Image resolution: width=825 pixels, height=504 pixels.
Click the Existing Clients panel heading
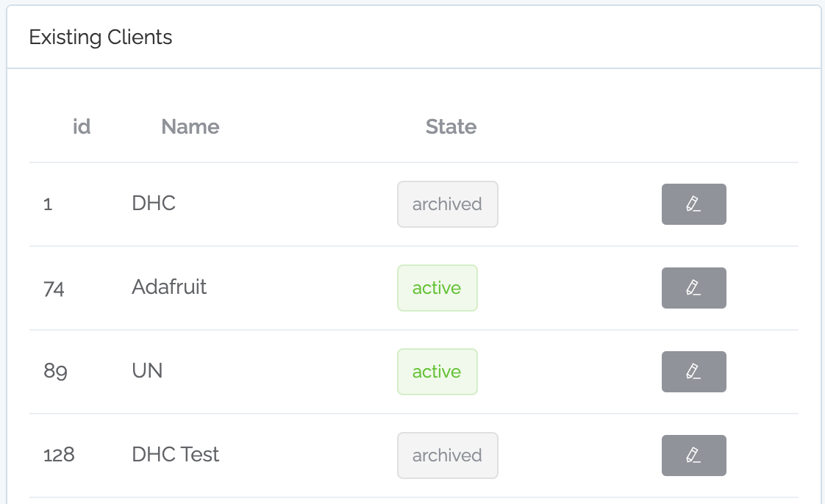point(101,37)
